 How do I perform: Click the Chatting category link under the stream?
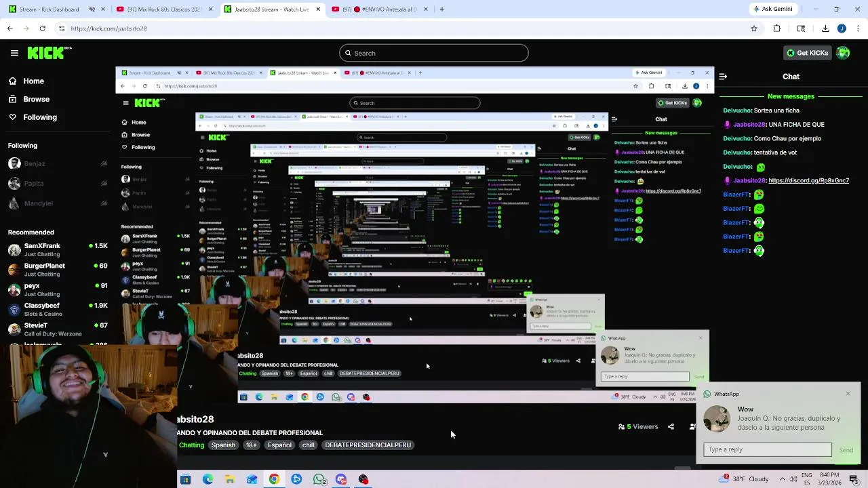(x=191, y=445)
